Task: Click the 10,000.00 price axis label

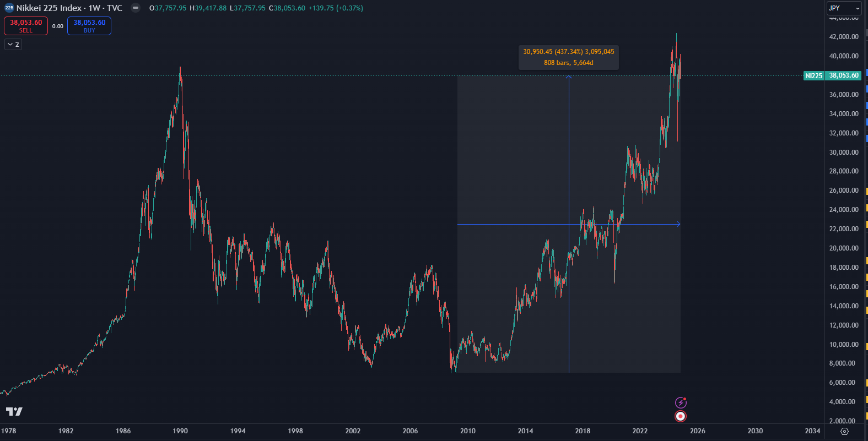Action: click(x=844, y=345)
